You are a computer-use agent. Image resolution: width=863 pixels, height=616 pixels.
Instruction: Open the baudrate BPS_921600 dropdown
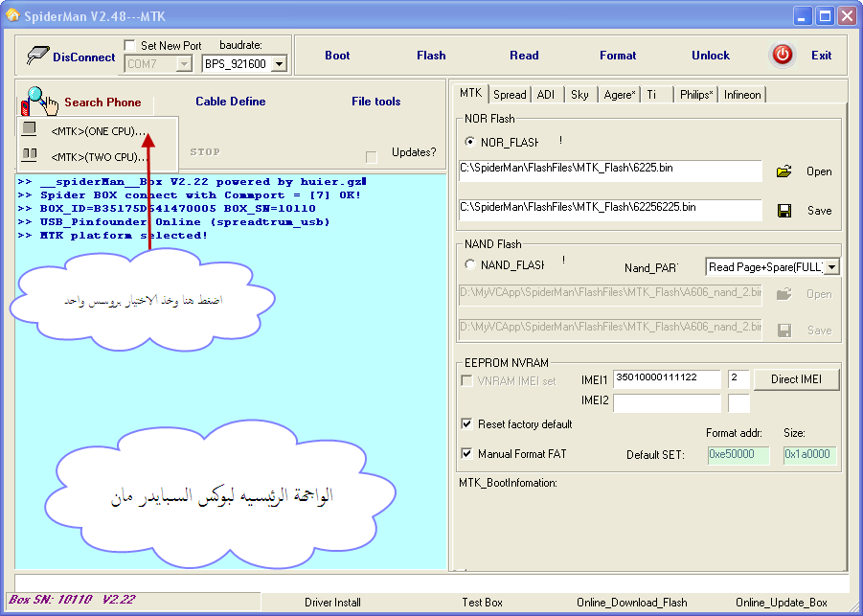tap(279, 64)
